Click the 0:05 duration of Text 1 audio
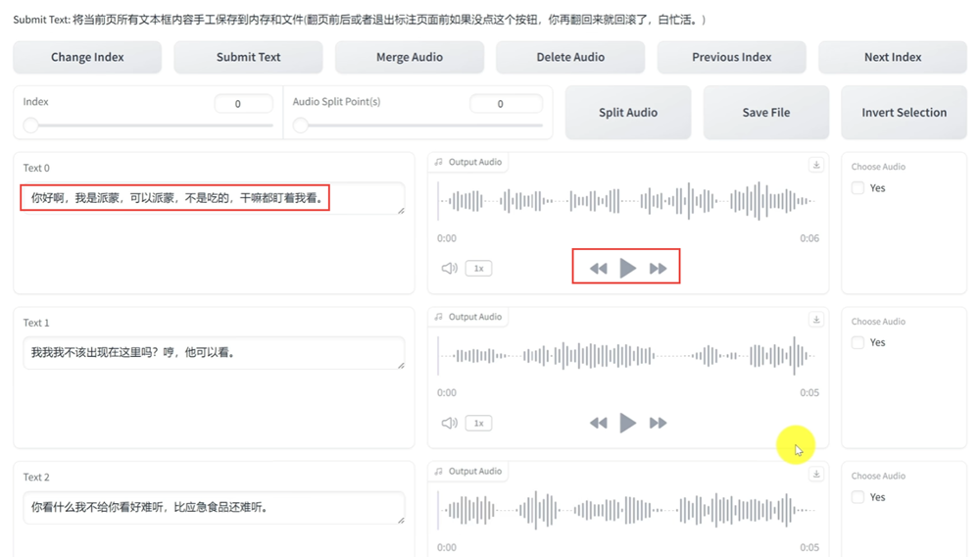Image resolution: width=980 pixels, height=557 pixels. point(809,392)
